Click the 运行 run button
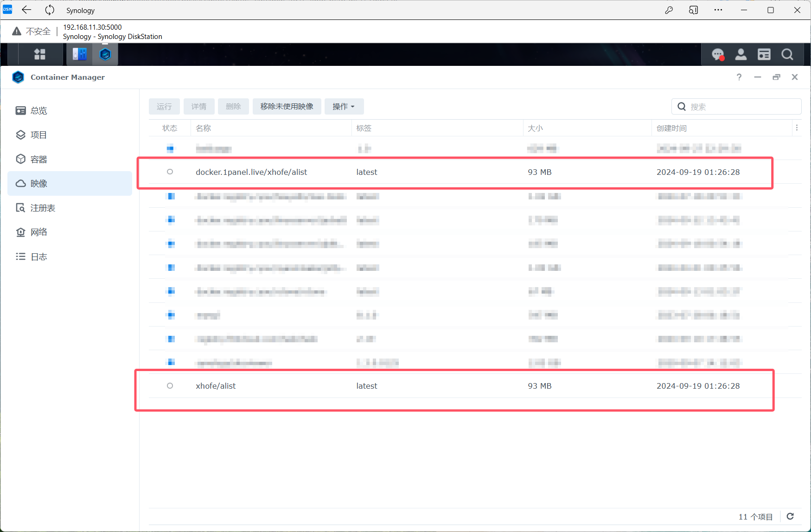The image size is (811, 532). [x=164, y=106]
